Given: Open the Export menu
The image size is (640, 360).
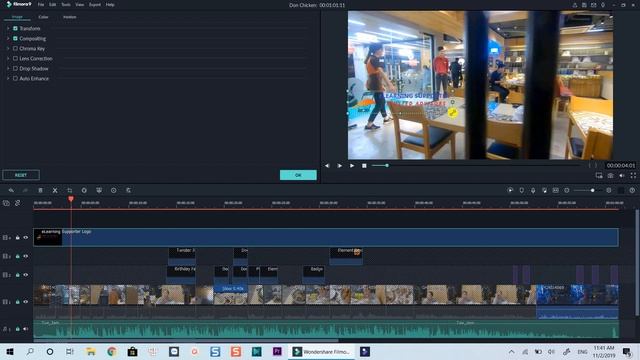Looking at the screenshot, I should point(95,5).
